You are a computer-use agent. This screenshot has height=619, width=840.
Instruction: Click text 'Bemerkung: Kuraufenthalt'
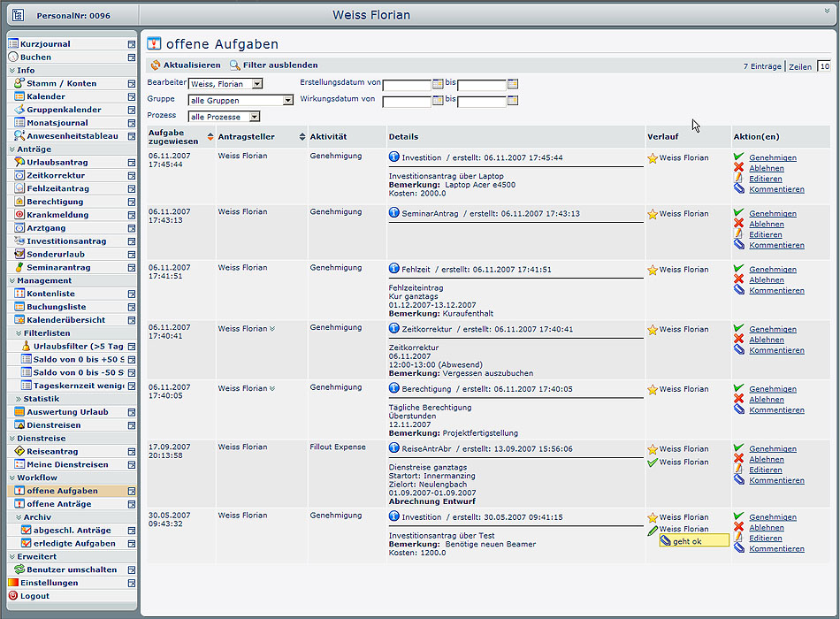[x=441, y=314]
